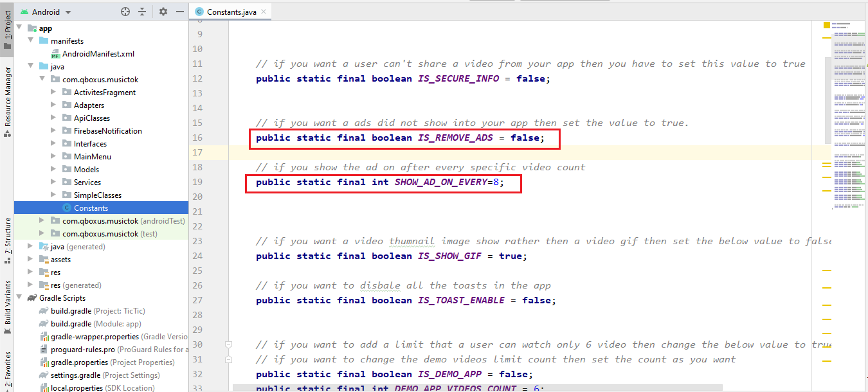Image resolution: width=868 pixels, height=392 pixels.
Task: Collapse the Gradle Scripts node
Action: (x=19, y=298)
